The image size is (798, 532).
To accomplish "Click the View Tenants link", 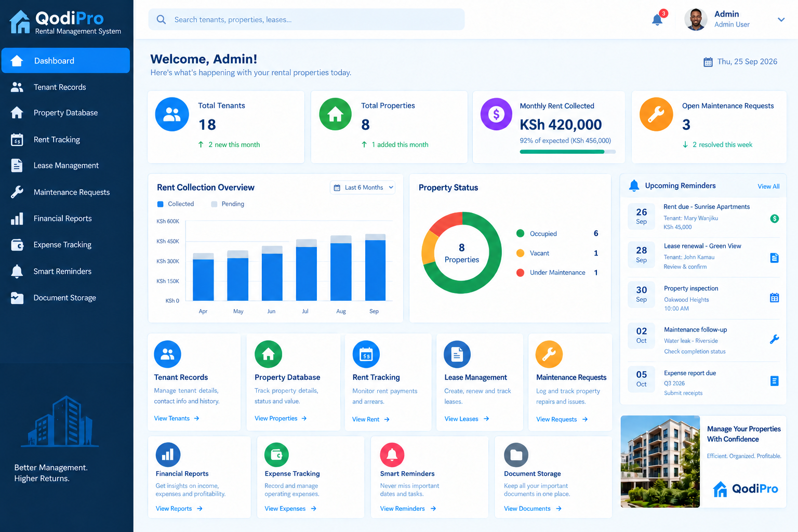I will coord(177,418).
